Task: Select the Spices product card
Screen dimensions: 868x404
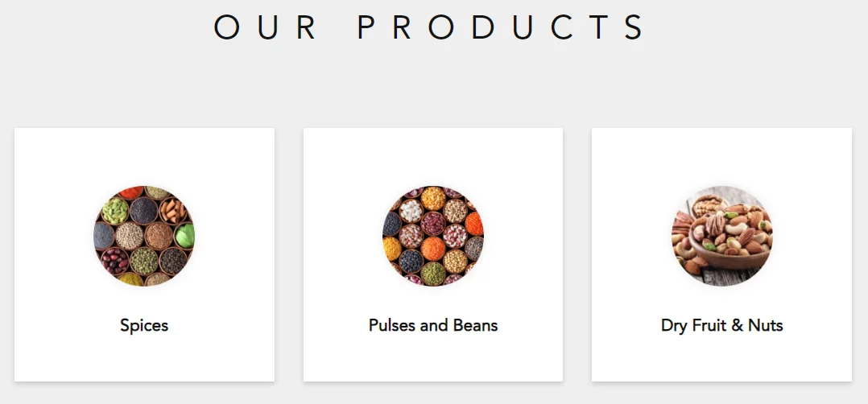Action: pos(144,354)
